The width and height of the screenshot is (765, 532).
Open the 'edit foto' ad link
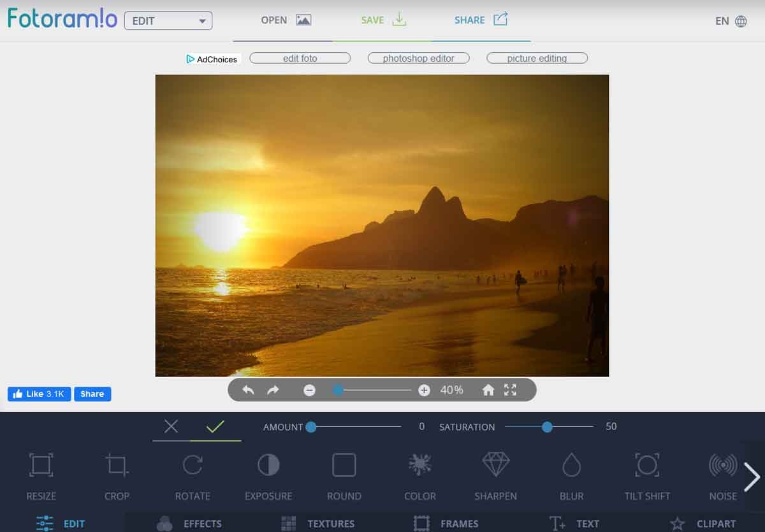300,58
